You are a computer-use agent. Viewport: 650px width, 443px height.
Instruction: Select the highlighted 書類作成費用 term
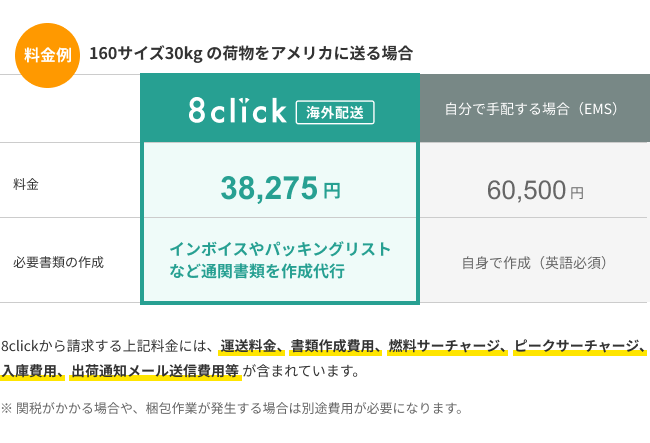333,347
